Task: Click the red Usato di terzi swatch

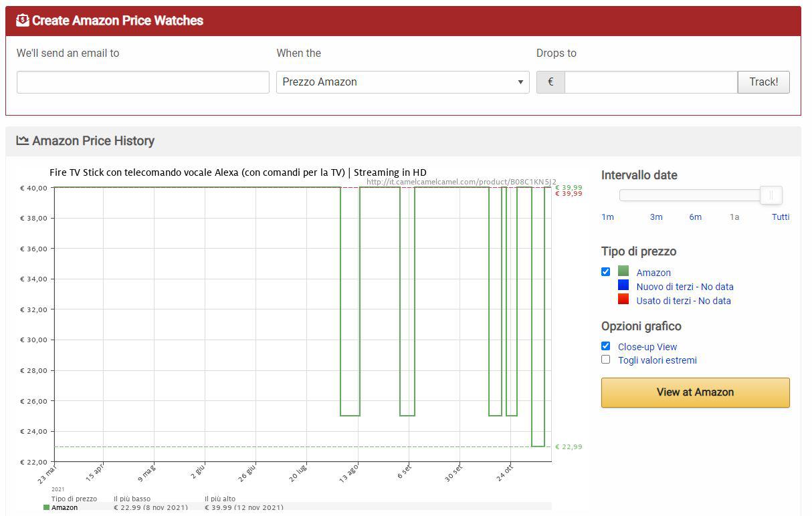Action: tap(623, 299)
